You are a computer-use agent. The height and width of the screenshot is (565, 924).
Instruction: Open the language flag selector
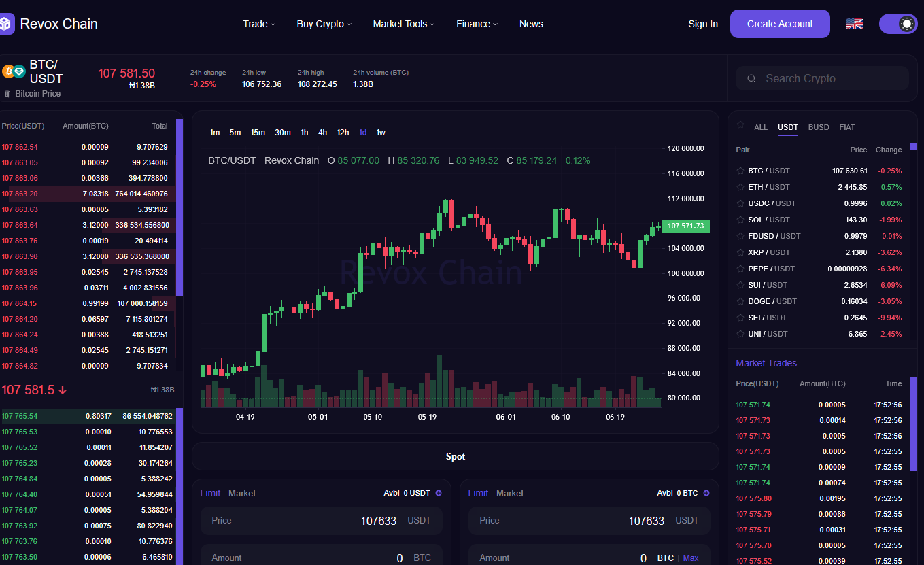[855, 24]
